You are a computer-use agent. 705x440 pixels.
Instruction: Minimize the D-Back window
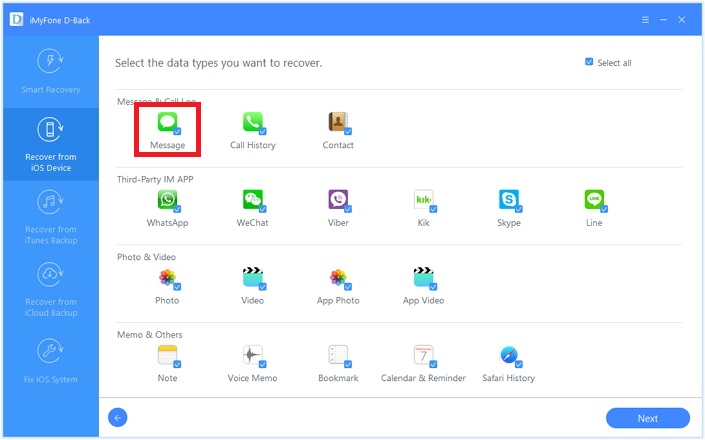click(x=663, y=20)
